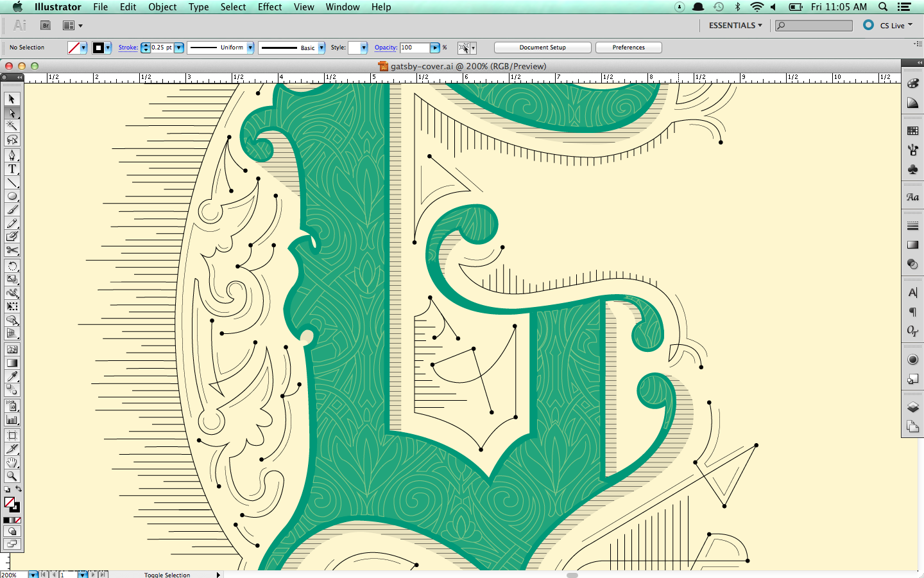Select the Lasso tool
This screenshot has width=924, height=578.
[12, 139]
